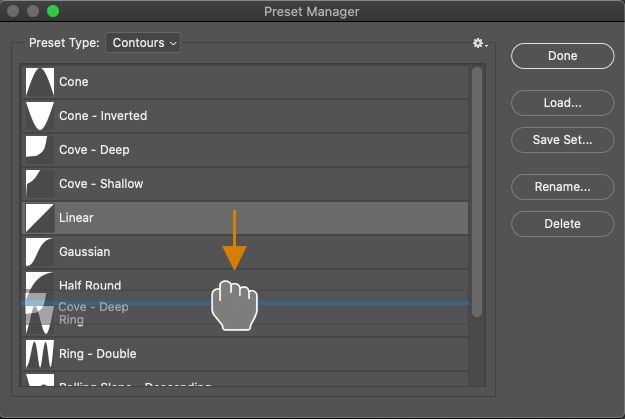
Task: Open the gear settings menu
Action: pos(479,43)
